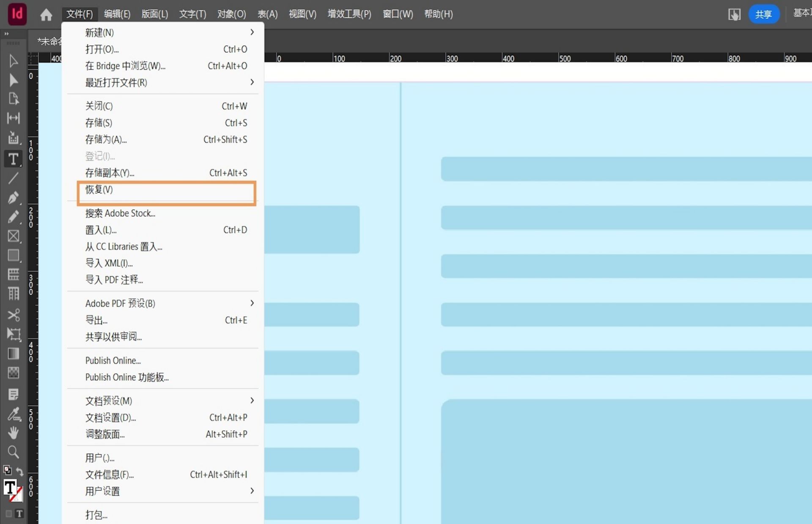Select the Zoom magnifier tool
Image resolution: width=812 pixels, height=524 pixels.
[13, 452]
